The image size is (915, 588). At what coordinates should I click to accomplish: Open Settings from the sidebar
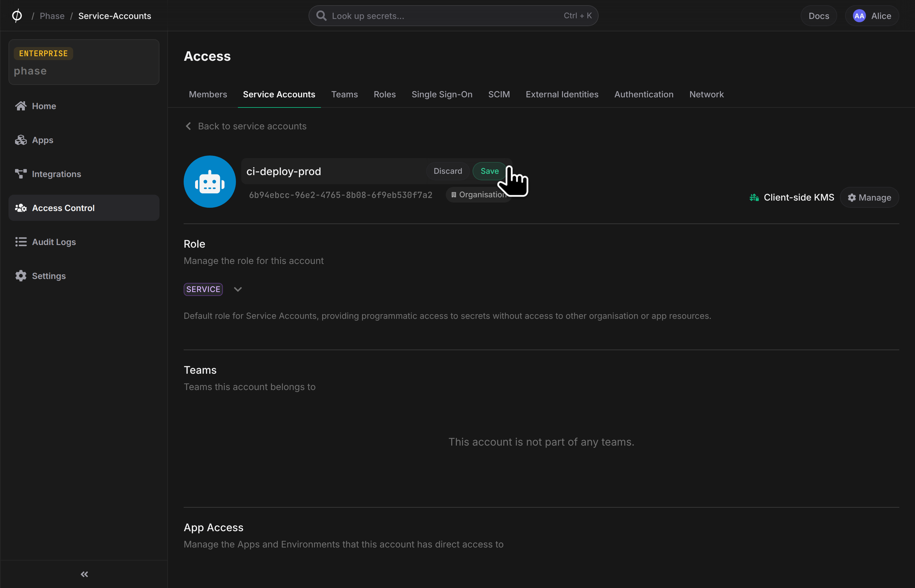(x=84, y=276)
